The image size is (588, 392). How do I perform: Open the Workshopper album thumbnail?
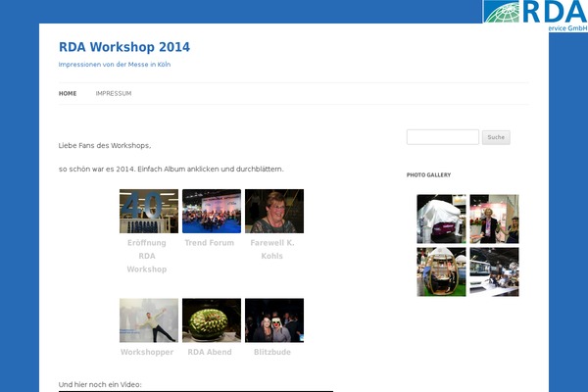pyautogui.click(x=149, y=320)
